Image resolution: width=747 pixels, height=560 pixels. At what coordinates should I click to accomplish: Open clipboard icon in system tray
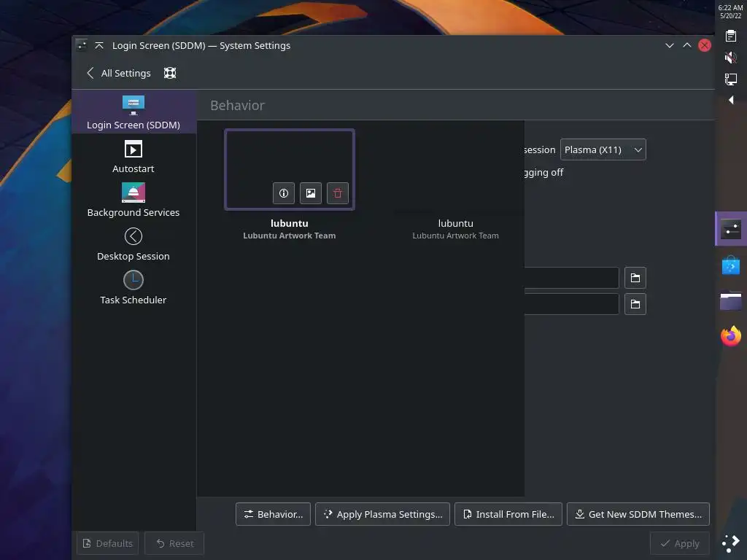pyautogui.click(x=731, y=36)
